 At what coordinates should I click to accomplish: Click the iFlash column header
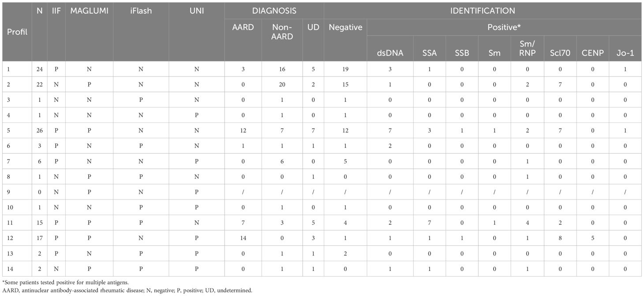point(141,11)
